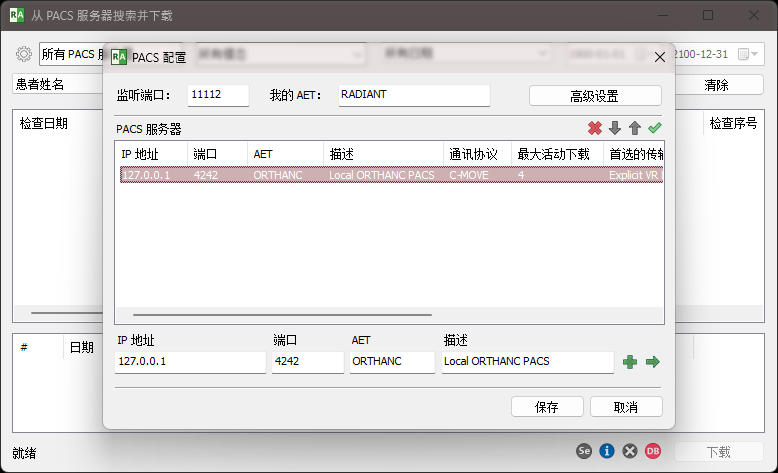
Task: Click the red DB database icon
Action: click(x=653, y=451)
